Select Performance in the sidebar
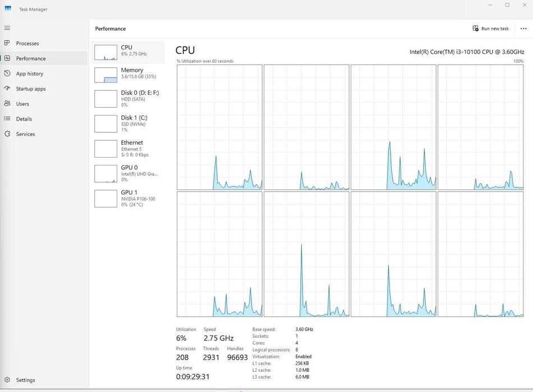533x392 pixels. [x=31, y=58]
